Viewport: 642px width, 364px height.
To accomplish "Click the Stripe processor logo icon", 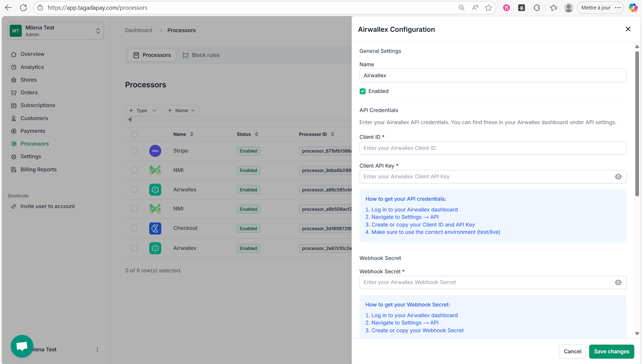I will pos(155,151).
